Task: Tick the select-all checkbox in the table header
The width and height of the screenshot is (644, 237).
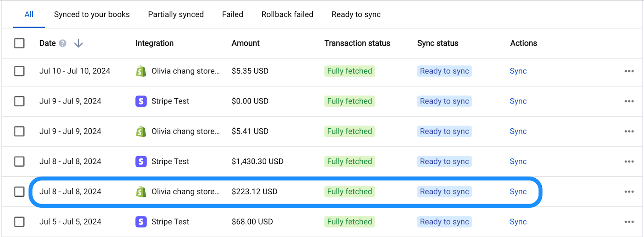Action: point(19,43)
